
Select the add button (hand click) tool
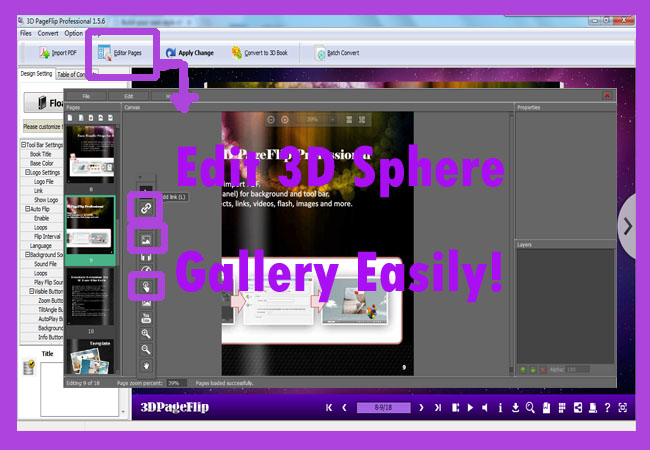tap(146, 286)
